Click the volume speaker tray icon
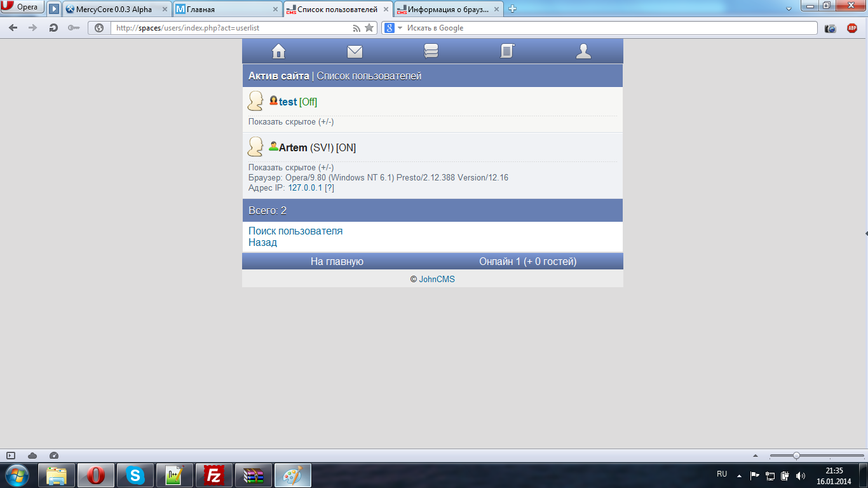The height and width of the screenshot is (488, 868). point(801,475)
